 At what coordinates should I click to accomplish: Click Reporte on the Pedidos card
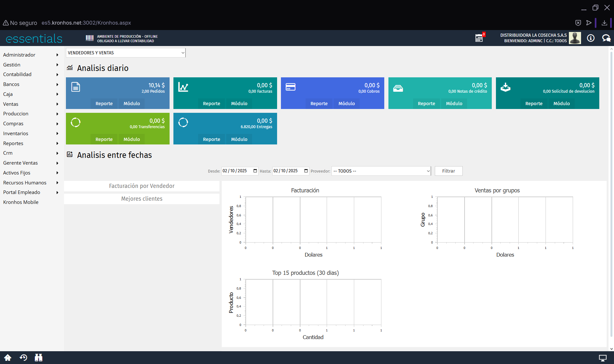[x=104, y=104]
